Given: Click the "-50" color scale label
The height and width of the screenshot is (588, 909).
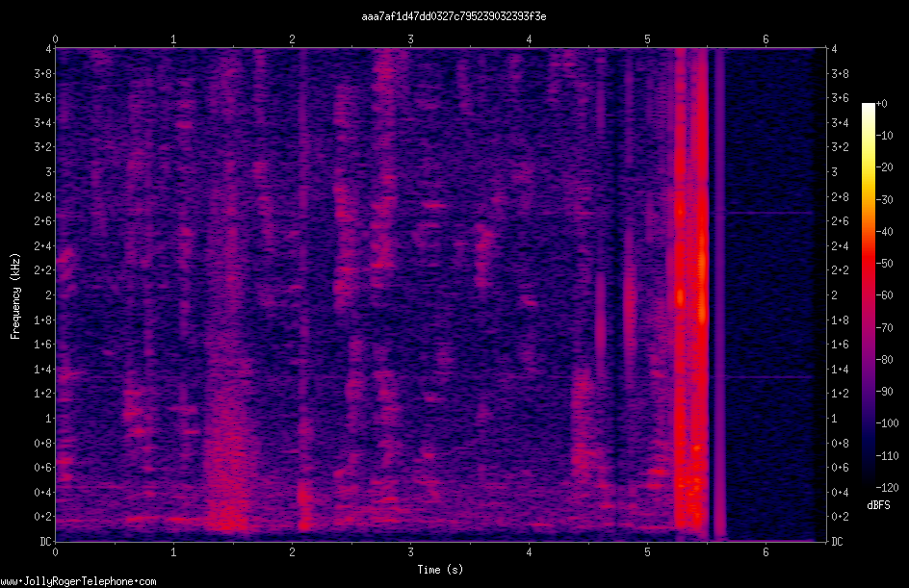Looking at the screenshot, I should click(x=884, y=264).
